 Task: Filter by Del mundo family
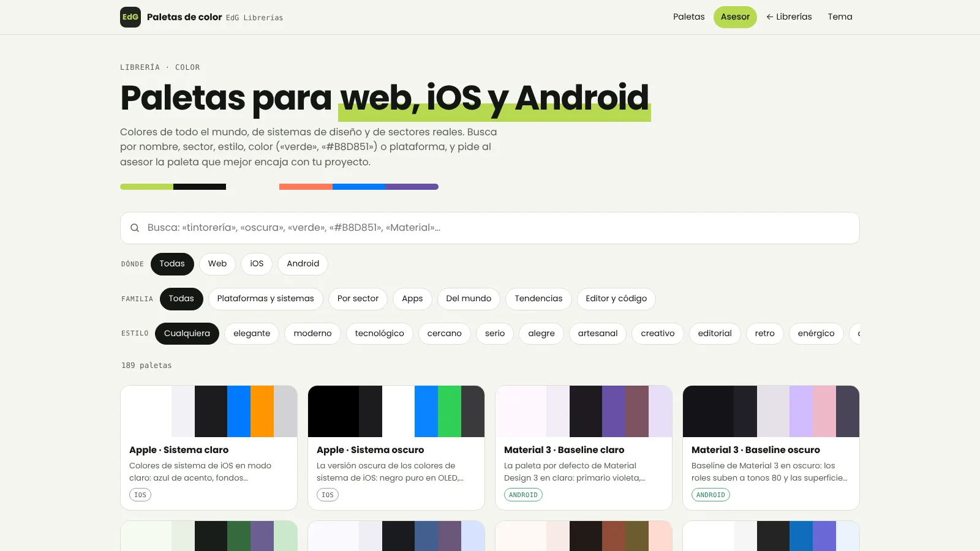pos(469,299)
